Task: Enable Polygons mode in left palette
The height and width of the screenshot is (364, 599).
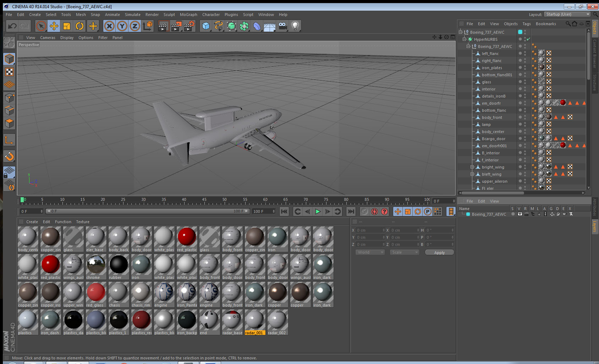Action: 9,123
